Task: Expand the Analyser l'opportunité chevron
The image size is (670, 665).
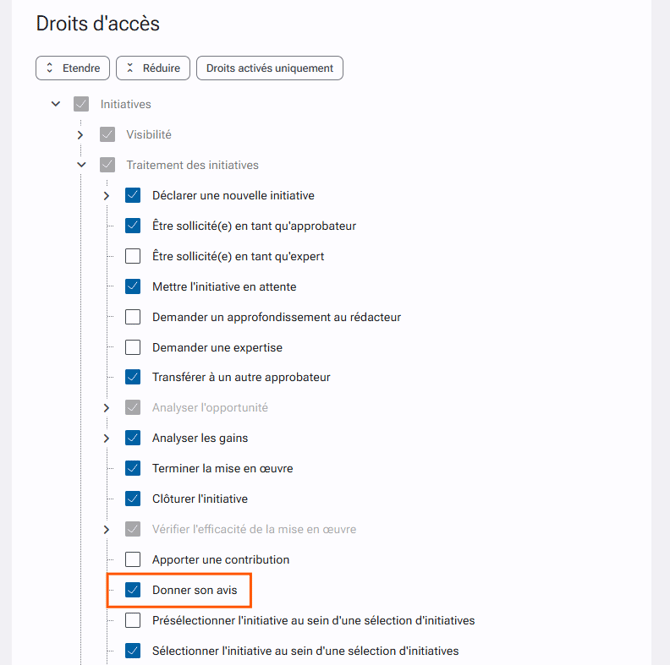Action: click(x=106, y=408)
